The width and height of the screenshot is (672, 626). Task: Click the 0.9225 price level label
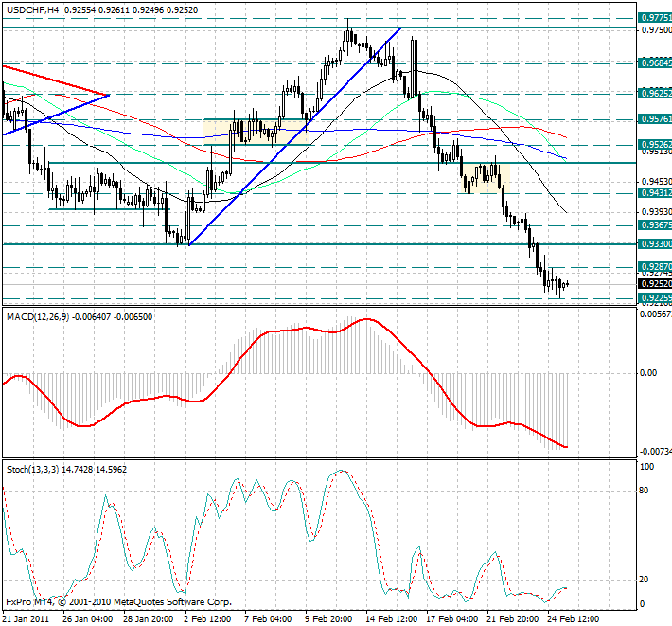[x=655, y=298]
